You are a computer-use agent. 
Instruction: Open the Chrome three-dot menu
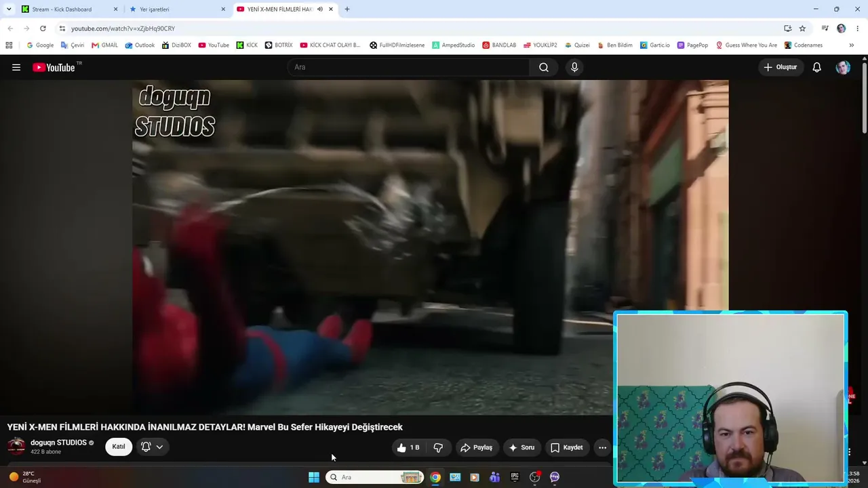click(x=858, y=28)
